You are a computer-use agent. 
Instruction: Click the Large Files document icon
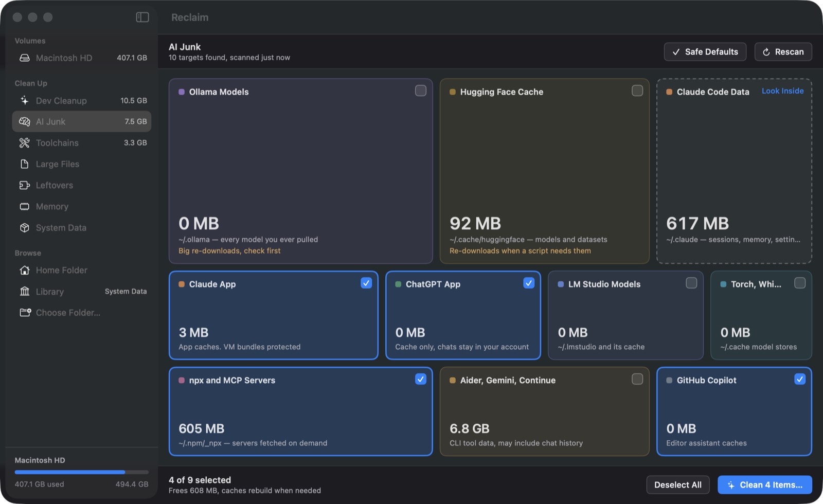(25, 164)
